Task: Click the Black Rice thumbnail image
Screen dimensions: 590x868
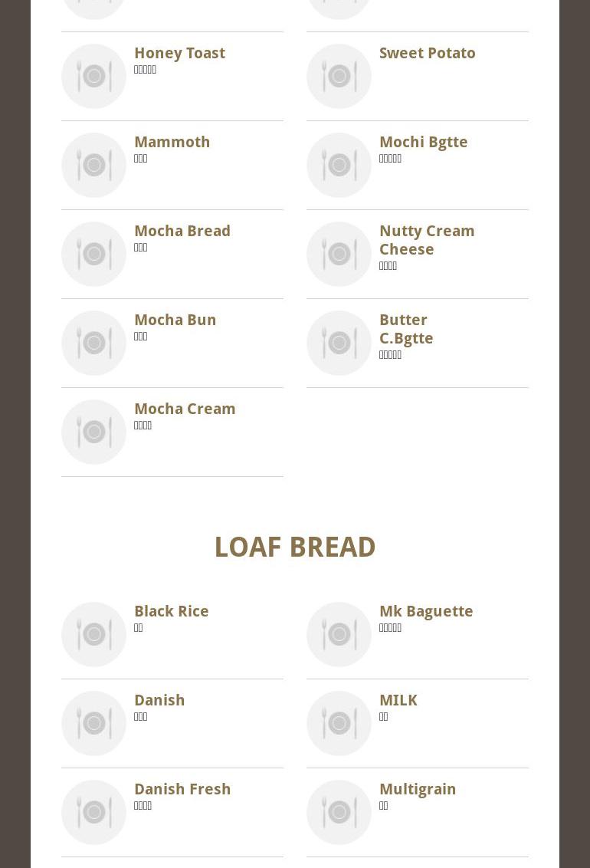Action: tap(93, 634)
